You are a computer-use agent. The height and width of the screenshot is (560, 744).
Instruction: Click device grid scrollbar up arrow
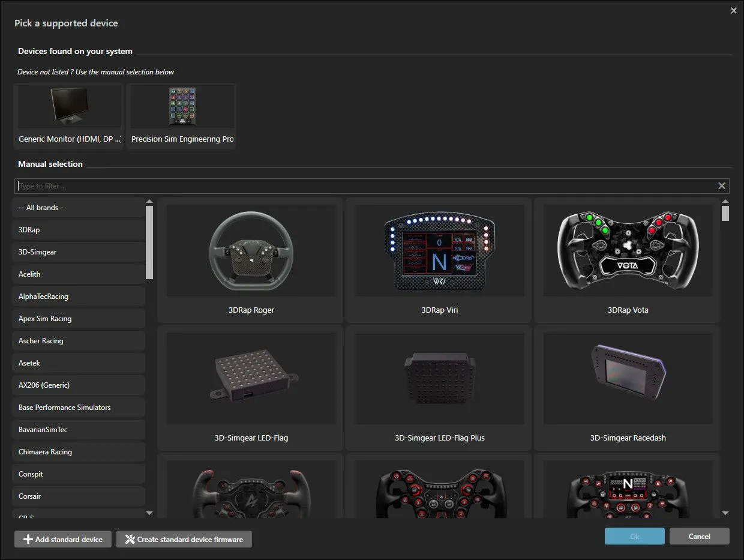725,202
